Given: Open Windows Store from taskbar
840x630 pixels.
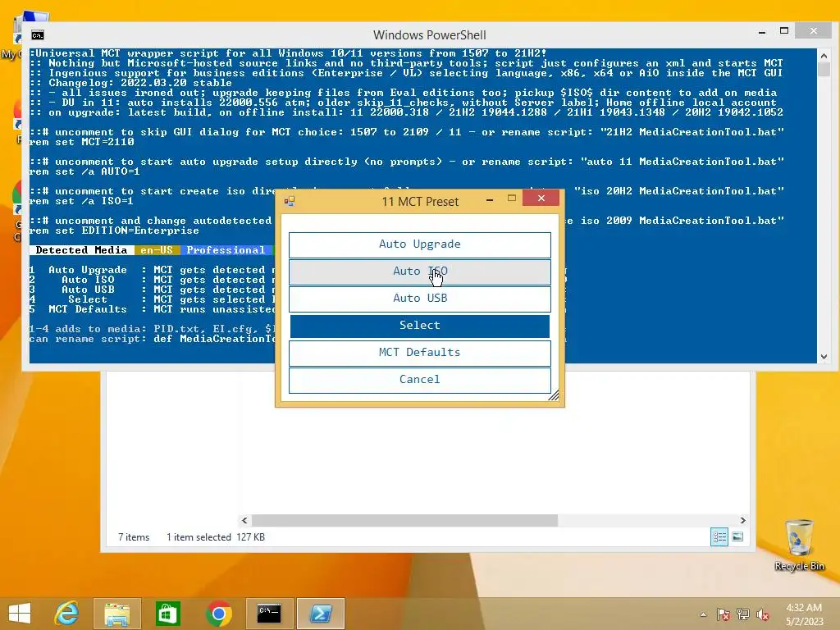Looking at the screenshot, I should (167, 614).
